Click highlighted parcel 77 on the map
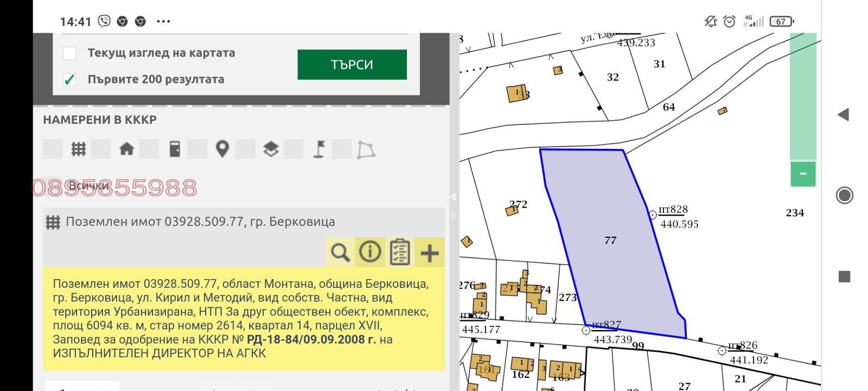The width and height of the screenshot is (868, 391). [610, 241]
